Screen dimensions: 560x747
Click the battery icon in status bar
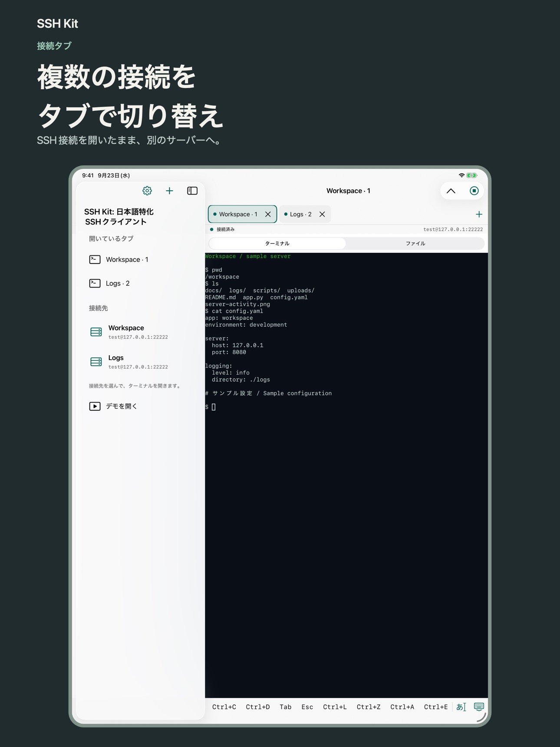[x=472, y=175]
